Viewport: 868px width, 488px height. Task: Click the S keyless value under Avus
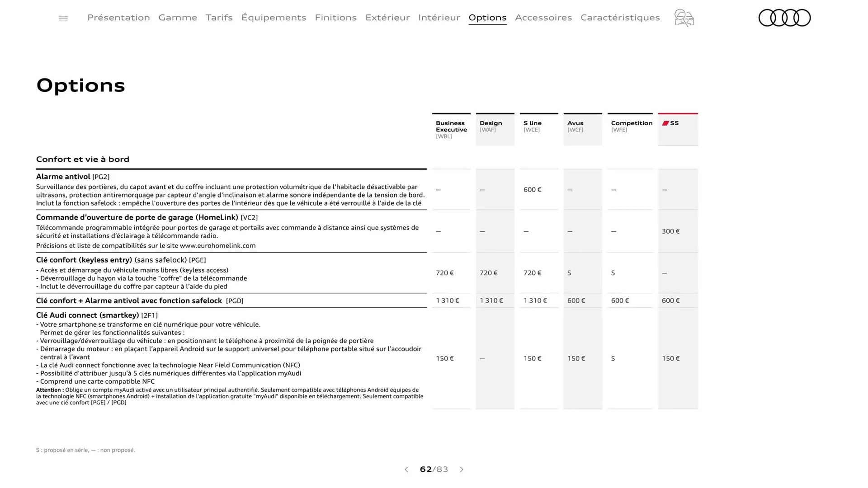569,273
